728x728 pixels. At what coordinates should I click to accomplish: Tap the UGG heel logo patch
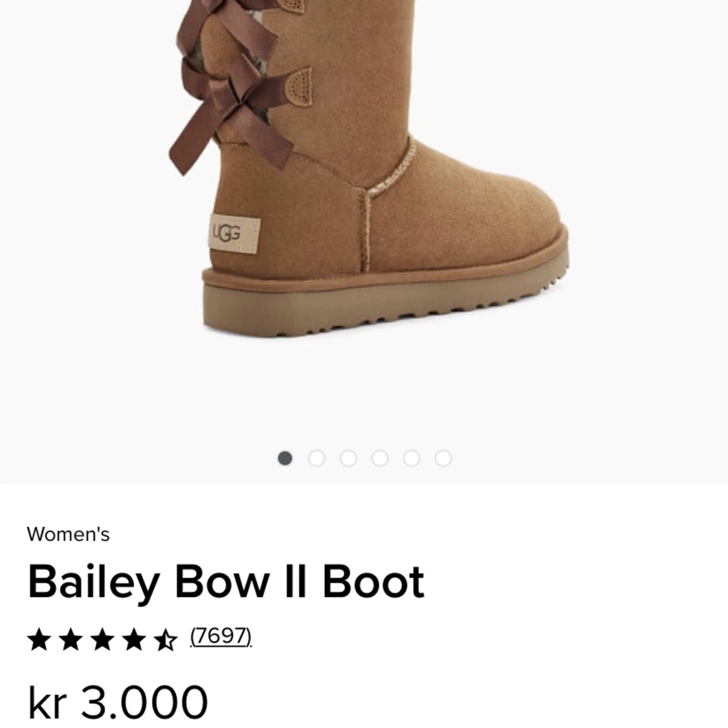[x=234, y=234]
